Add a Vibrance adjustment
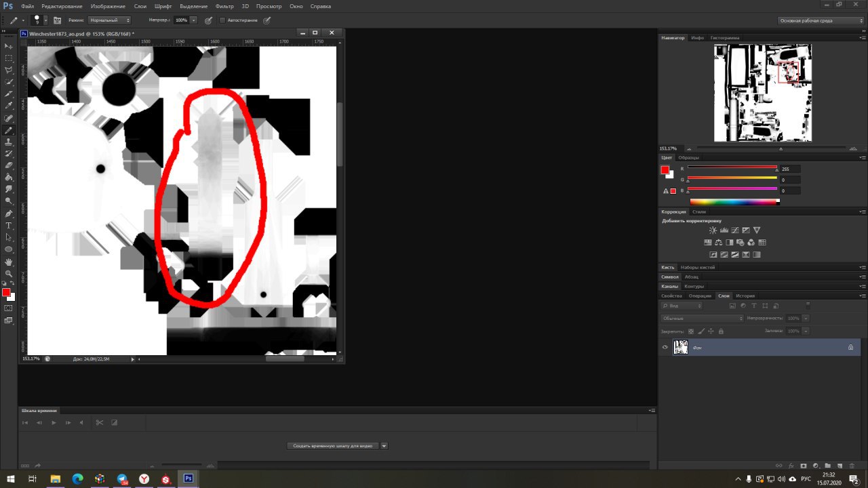Image resolution: width=868 pixels, height=488 pixels. click(757, 230)
